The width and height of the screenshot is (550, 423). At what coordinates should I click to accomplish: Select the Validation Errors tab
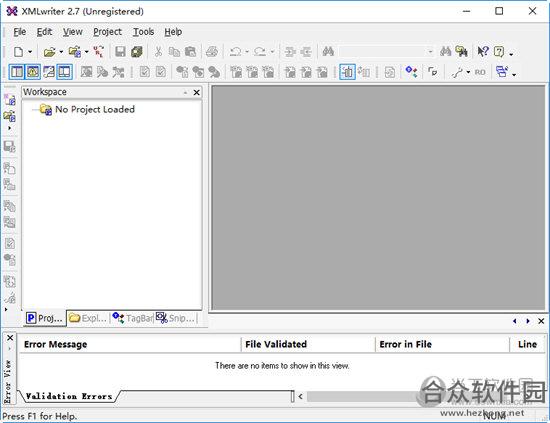[69, 396]
